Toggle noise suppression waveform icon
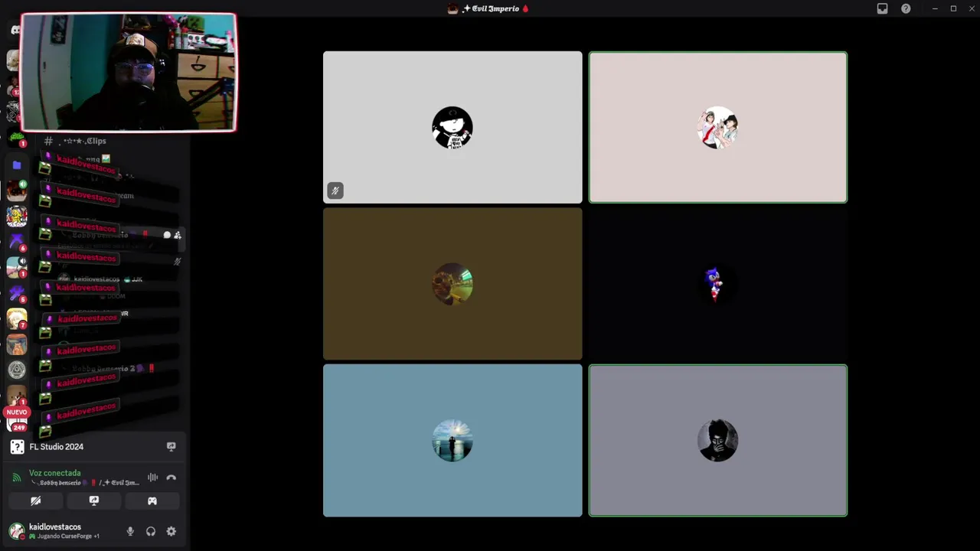The width and height of the screenshot is (980, 551). (x=152, y=478)
